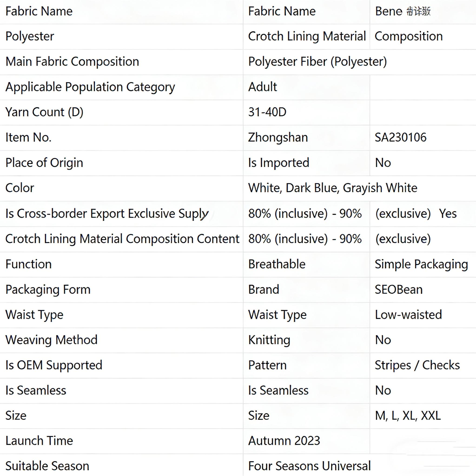
Task: Click the Main Fabric Composition label
Action: (72, 62)
